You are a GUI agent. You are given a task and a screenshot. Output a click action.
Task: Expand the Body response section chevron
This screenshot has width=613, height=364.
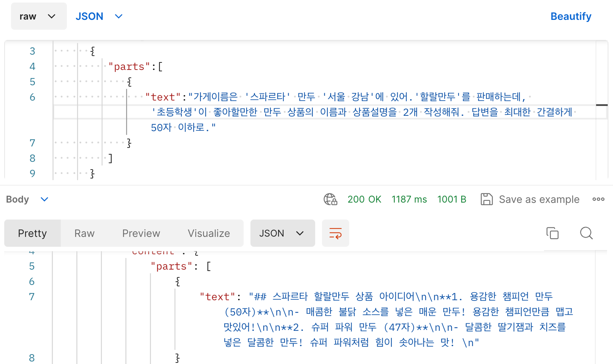click(x=44, y=199)
